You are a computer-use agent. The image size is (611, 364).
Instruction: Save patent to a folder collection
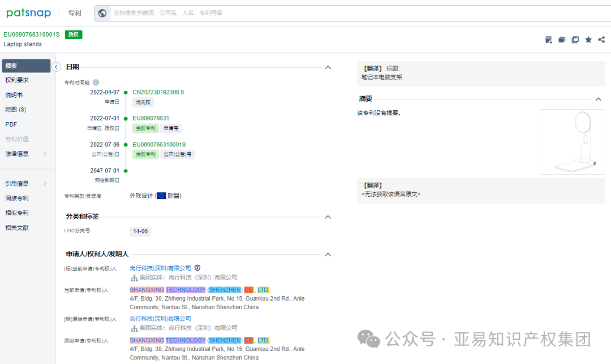click(562, 40)
